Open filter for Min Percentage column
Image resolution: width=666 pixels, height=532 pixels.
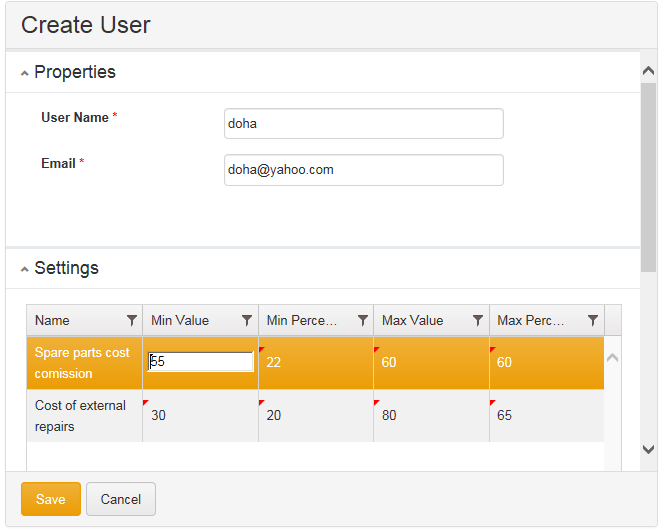tap(363, 321)
